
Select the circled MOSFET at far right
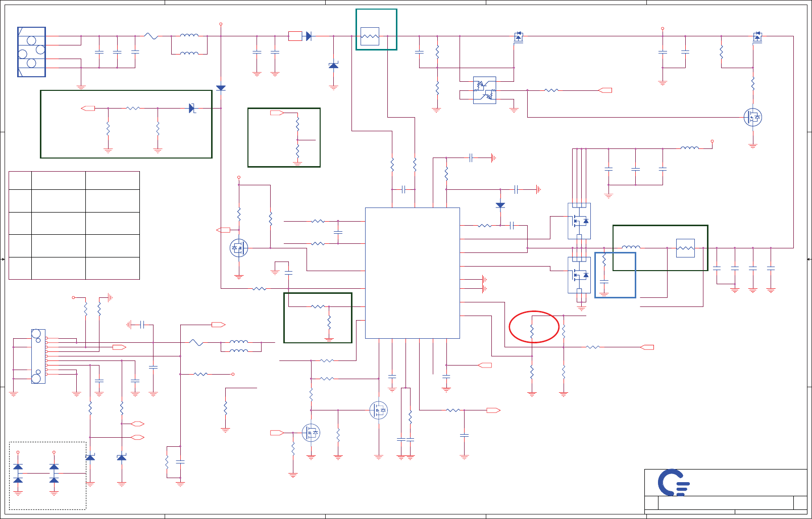[752, 117]
